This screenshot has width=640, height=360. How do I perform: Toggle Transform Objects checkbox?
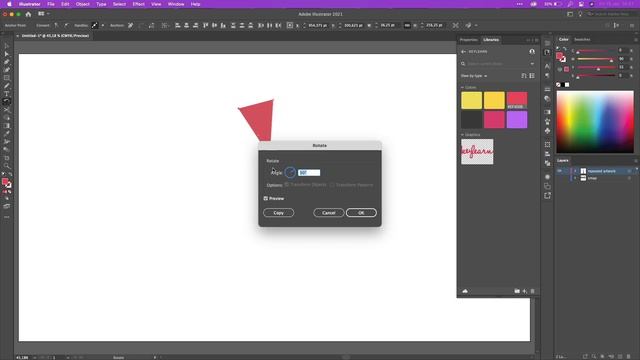pyautogui.click(x=287, y=185)
